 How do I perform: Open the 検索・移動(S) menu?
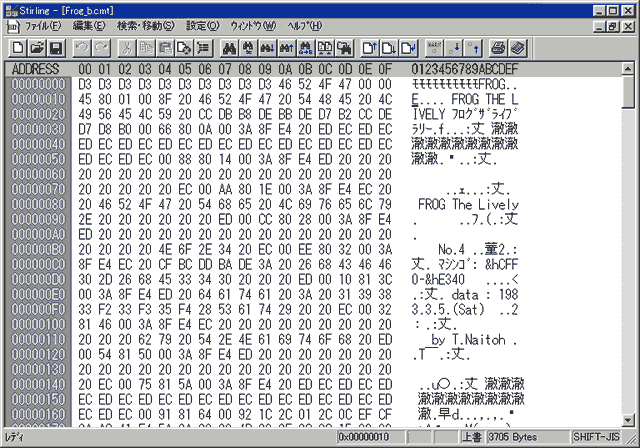click(144, 24)
